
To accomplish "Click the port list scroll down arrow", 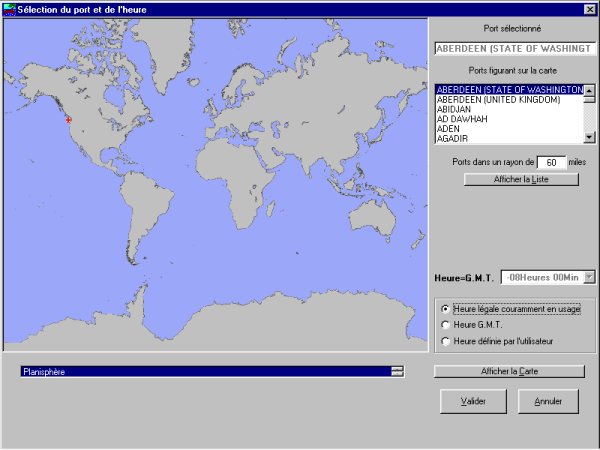I will [589, 137].
